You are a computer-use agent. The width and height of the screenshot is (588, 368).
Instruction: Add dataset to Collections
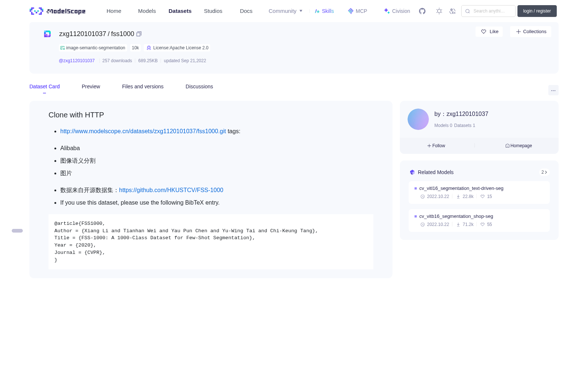pyautogui.click(x=531, y=32)
